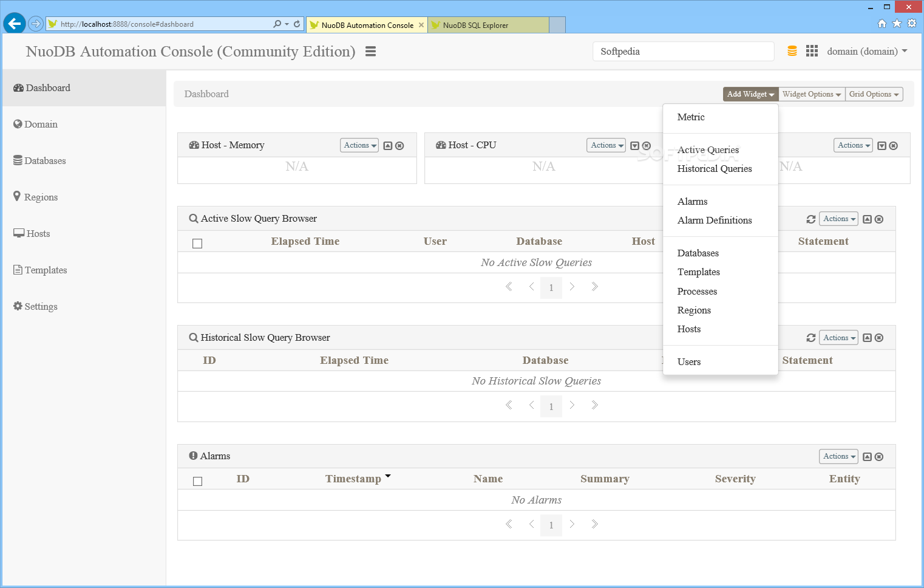Remove the Host - Memory widget

coord(399,146)
